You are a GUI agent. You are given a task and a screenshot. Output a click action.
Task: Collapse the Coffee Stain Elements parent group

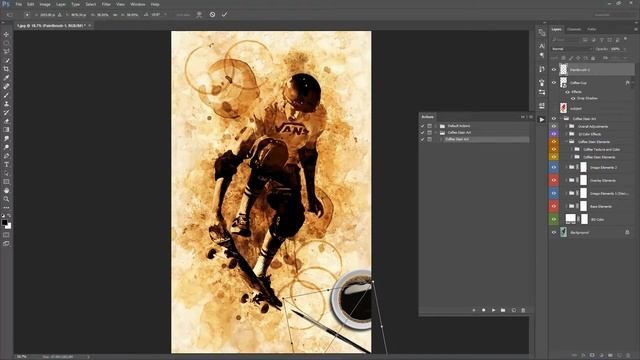point(567,142)
